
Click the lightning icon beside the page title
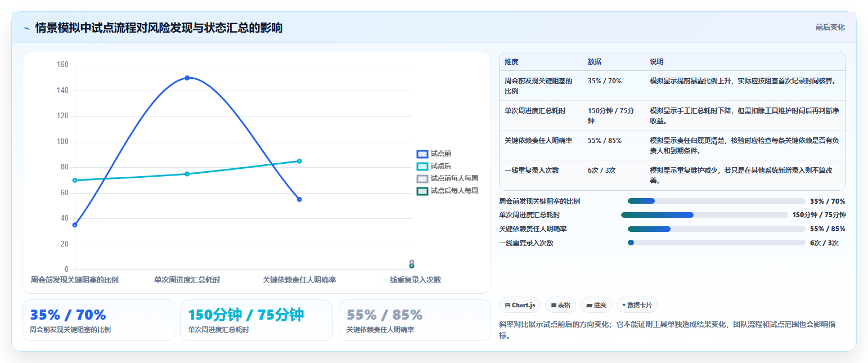pos(26,28)
